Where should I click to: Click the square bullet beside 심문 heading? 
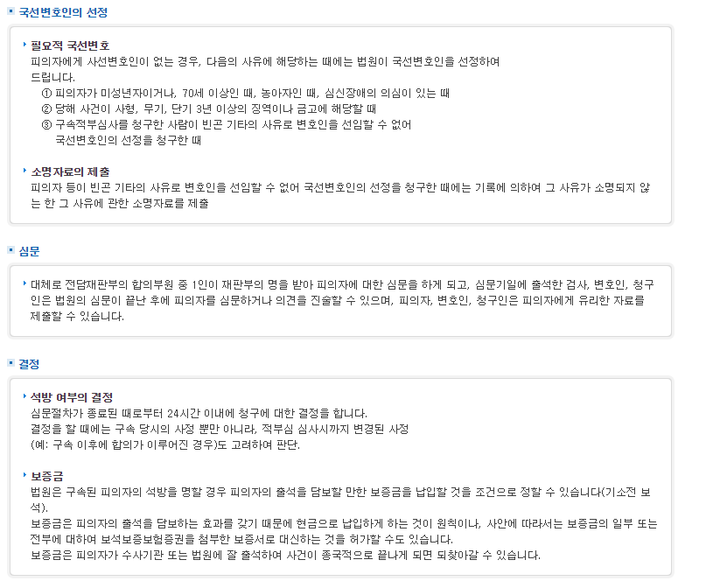pos(10,250)
